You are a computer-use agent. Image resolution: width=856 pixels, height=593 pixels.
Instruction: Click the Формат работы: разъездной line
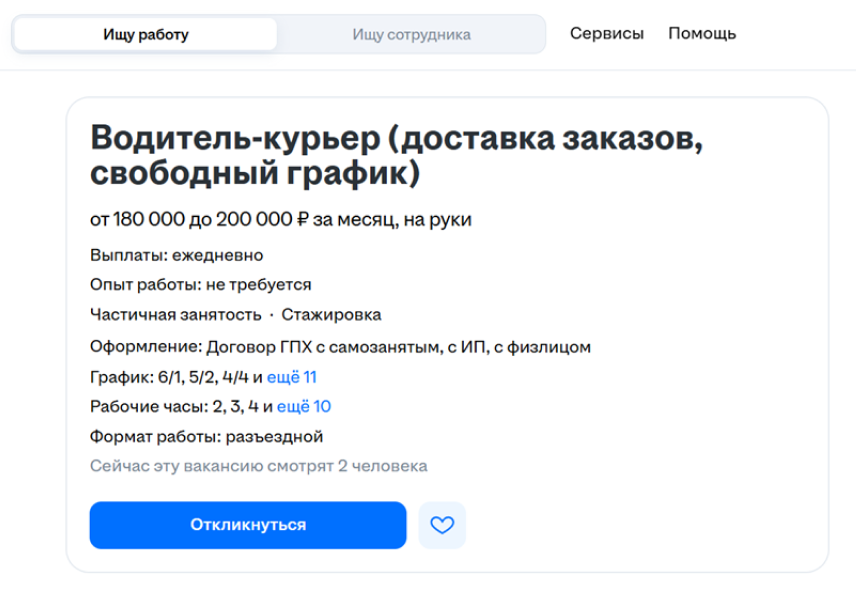tap(206, 436)
